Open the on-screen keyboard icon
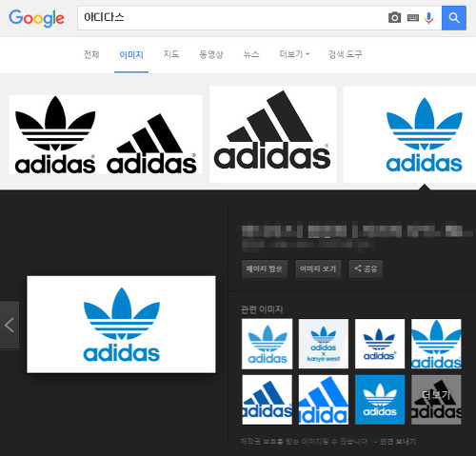476x456 pixels. click(413, 18)
